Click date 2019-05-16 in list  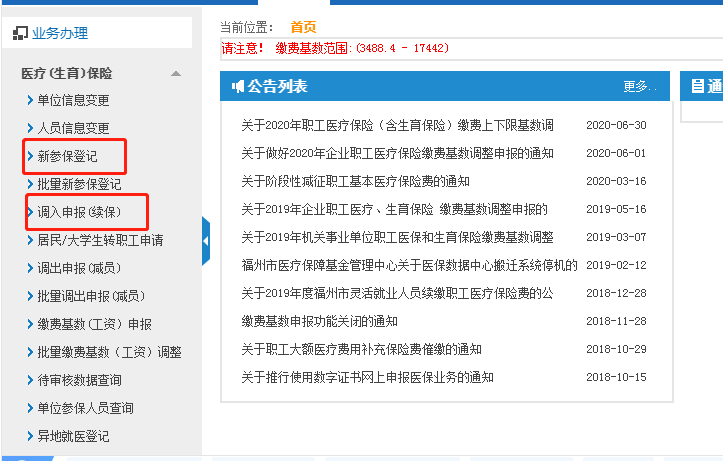[x=616, y=209]
